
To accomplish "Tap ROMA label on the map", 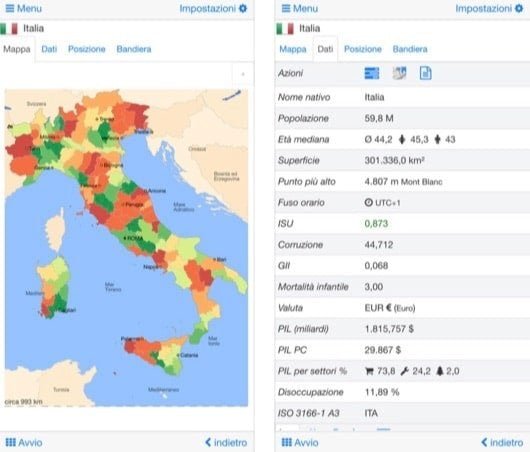I will [x=134, y=238].
